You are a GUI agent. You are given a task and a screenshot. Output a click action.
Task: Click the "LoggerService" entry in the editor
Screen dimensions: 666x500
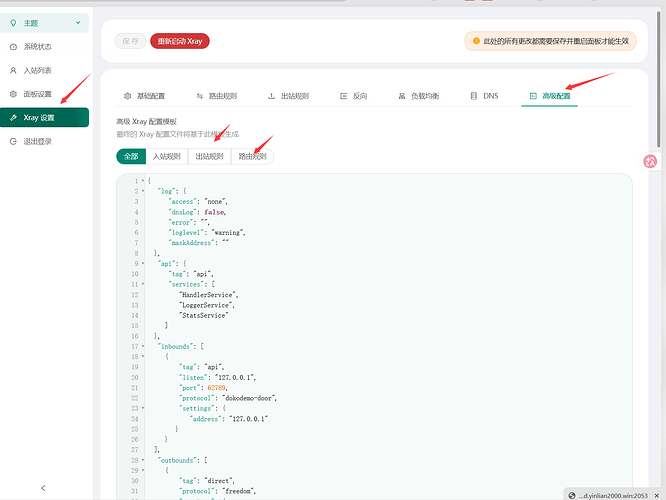click(x=206, y=305)
